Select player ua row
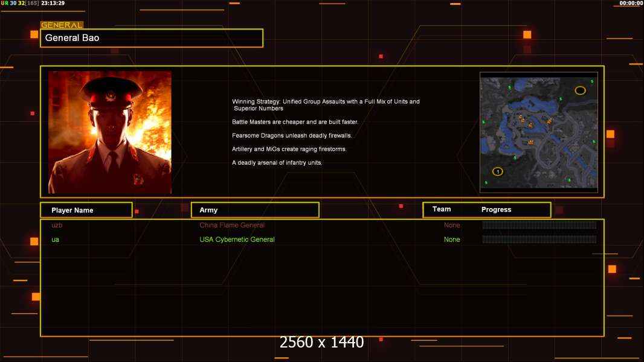 (x=322, y=240)
